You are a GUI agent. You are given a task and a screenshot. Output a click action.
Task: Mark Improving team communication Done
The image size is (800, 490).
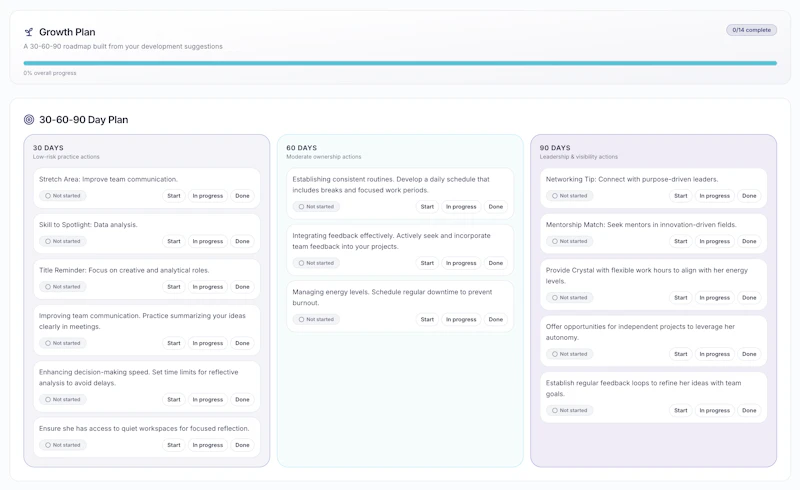point(242,344)
